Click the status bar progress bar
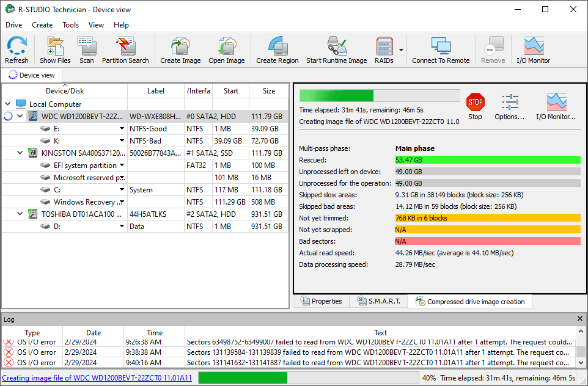This screenshot has height=386, width=588. pos(308,378)
